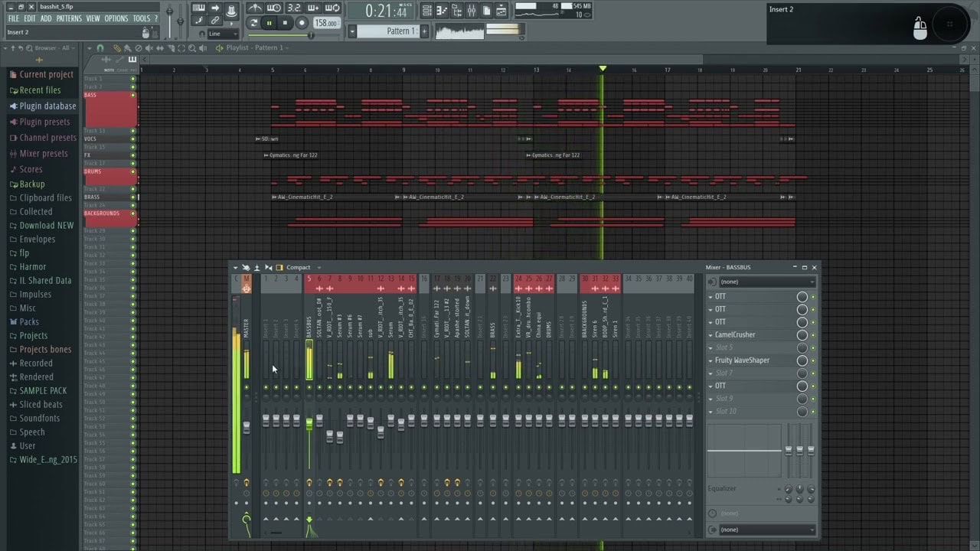Expand the CamelCrusher slot options arrow
The width and height of the screenshot is (980, 551).
[x=710, y=335]
